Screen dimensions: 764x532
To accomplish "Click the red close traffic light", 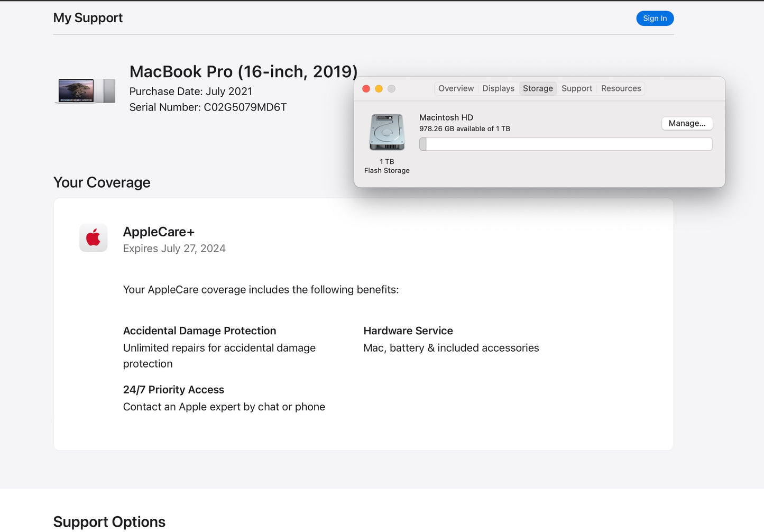I will 366,88.
